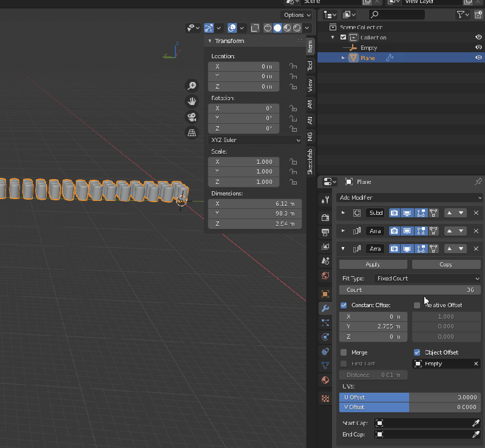Switch to the View sidebar tab
The image size is (485, 448).
(310, 85)
